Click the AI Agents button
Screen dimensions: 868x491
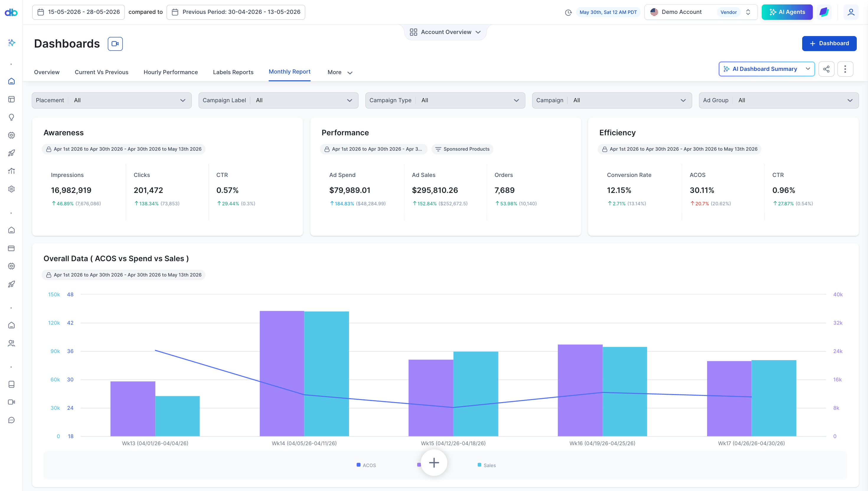tap(787, 12)
